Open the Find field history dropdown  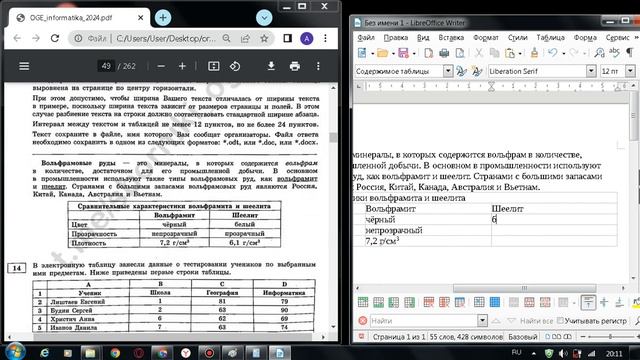click(x=482, y=321)
